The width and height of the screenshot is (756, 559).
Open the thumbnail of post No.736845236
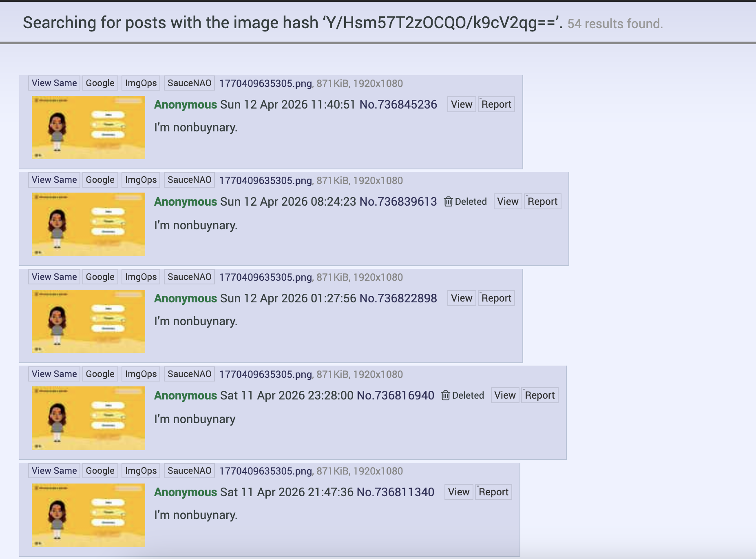pos(88,127)
